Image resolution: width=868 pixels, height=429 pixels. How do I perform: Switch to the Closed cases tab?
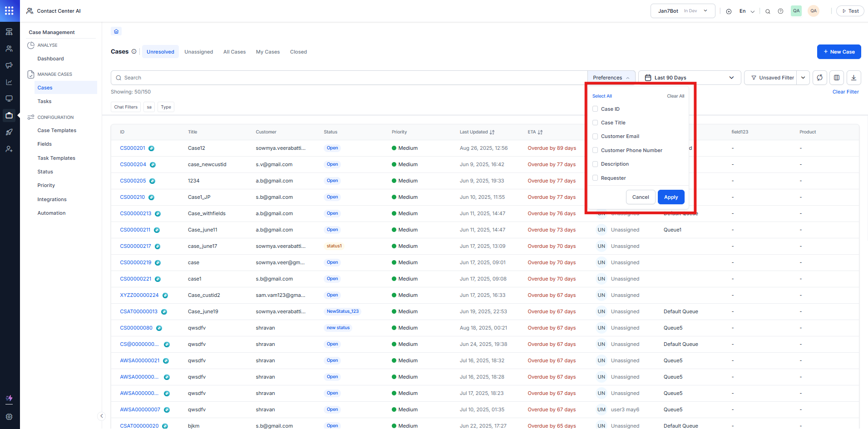tap(298, 51)
